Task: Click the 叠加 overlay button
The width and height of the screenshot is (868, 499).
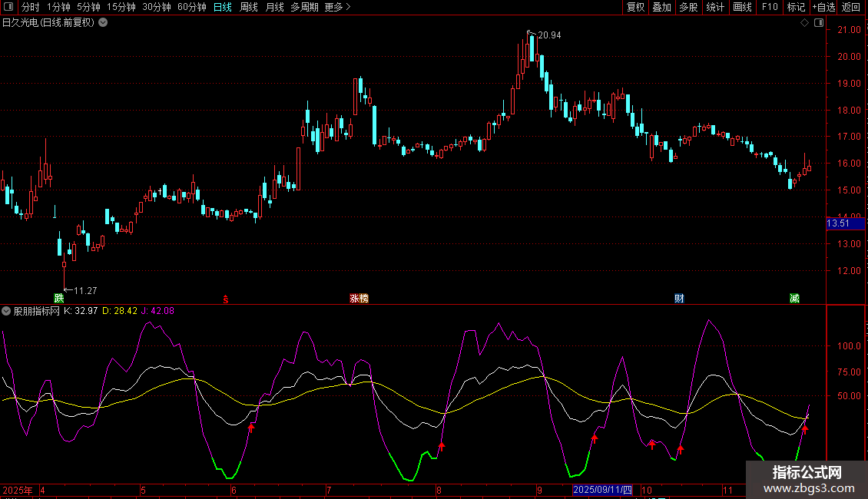Action: tap(661, 7)
